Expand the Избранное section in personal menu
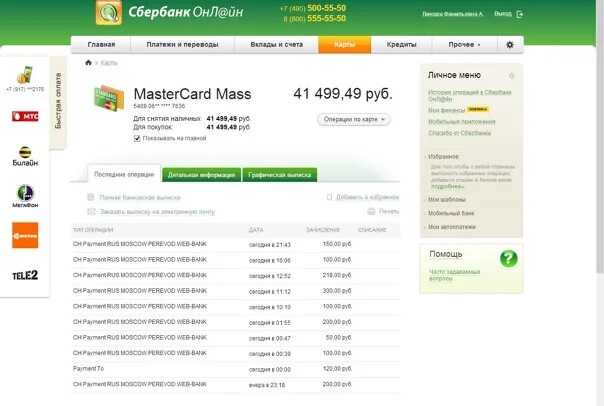 pyautogui.click(x=443, y=157)
